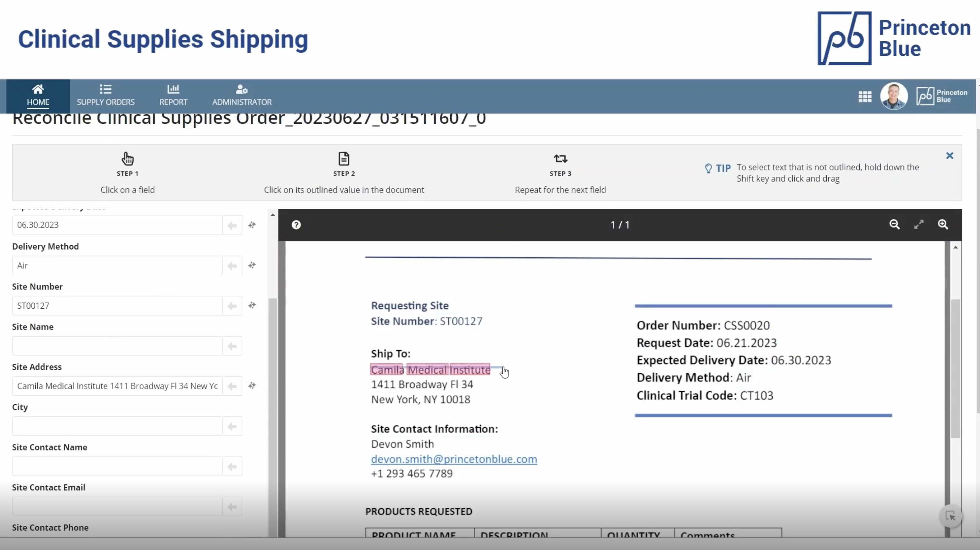Screen dimensions: 980x550
Task: Dismiss the tip steps panel
Action: point(950,156)
